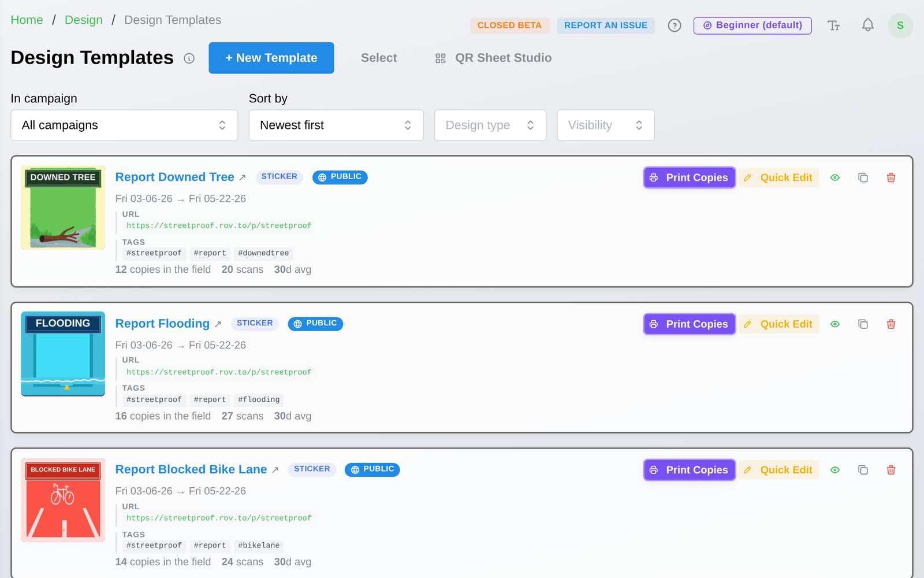Click the Downed Tree thumbnail
924x578 pixels.
click(x=63, y=208)
